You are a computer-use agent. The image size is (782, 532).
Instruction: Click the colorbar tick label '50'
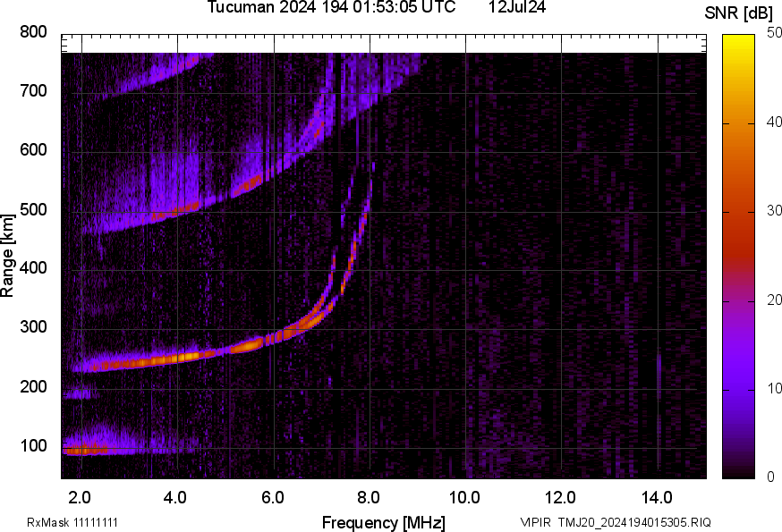pos(774,33)
